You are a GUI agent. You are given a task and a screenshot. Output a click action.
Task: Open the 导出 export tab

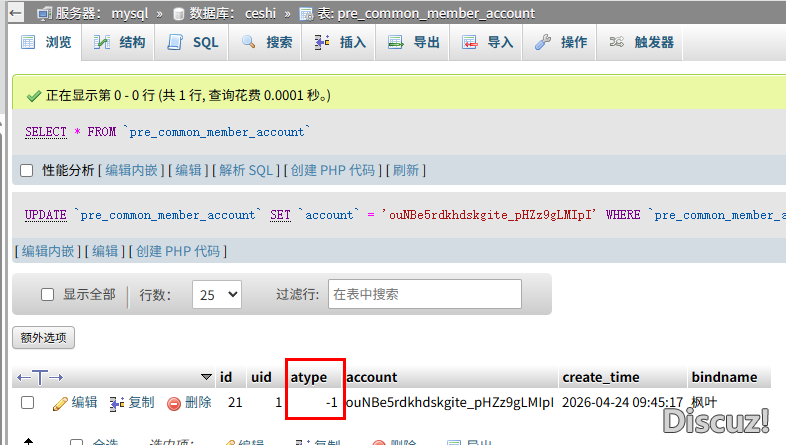414,42
